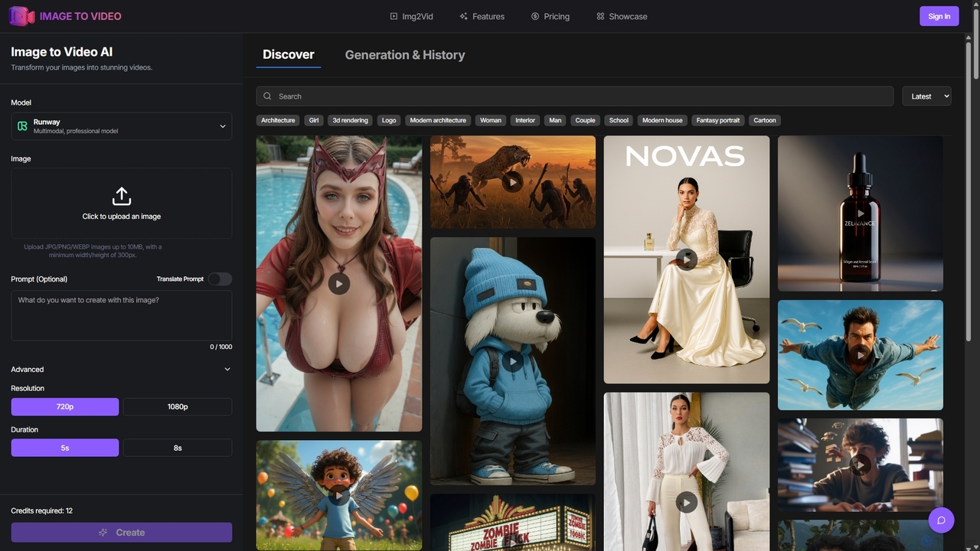This screenshot has height=551, width=980.
Task: Click the Image to Video logo icon
Action: (22, 16)
